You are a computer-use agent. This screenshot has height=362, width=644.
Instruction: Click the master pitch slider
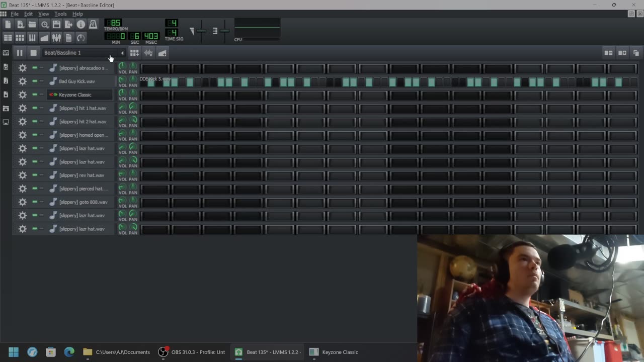click(x=224, y=31)
